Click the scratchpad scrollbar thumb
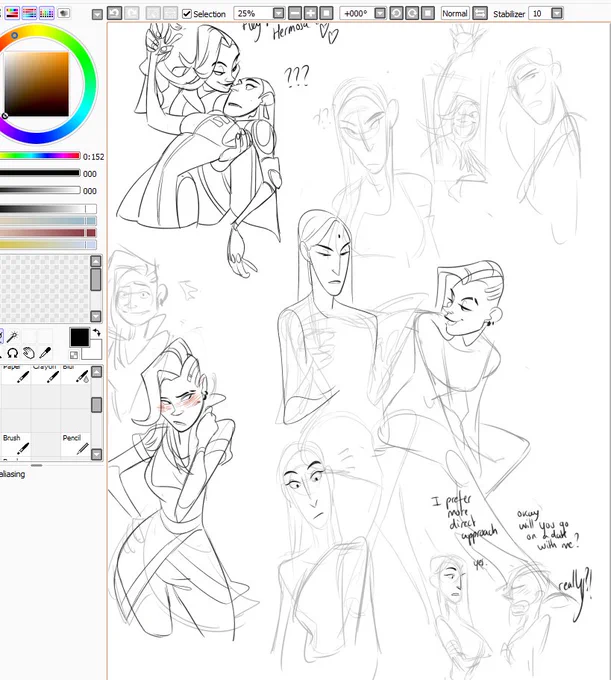Image resolution: width=611 pixels, height=680 pixels. coord(96,279)
